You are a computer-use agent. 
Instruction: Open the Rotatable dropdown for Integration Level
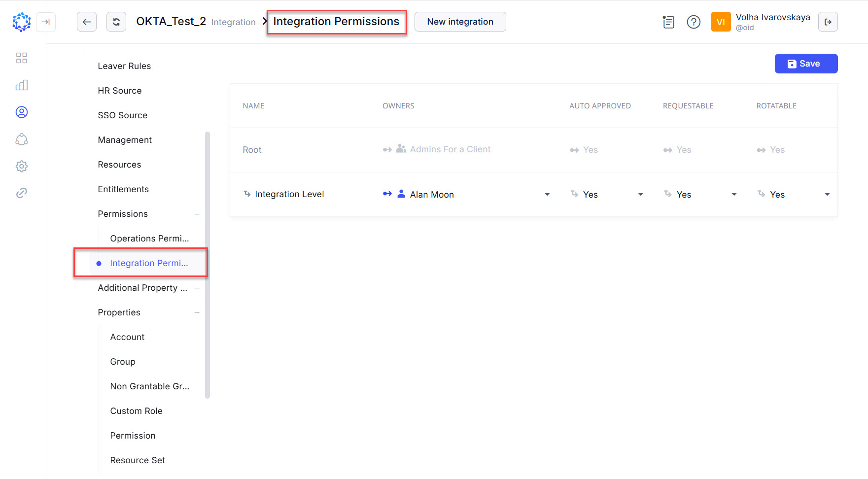pos(827,194)
